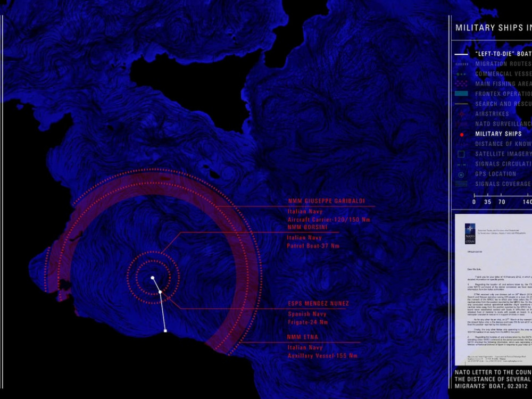
Task: Enable the Distance of Known layer
Action: (503, 144)
